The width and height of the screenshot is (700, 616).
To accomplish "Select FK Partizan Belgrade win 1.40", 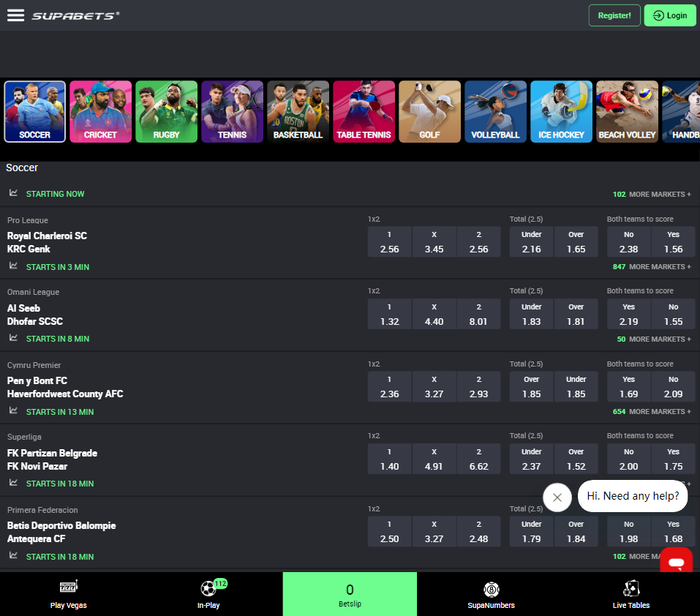I will tap(389, 459).
